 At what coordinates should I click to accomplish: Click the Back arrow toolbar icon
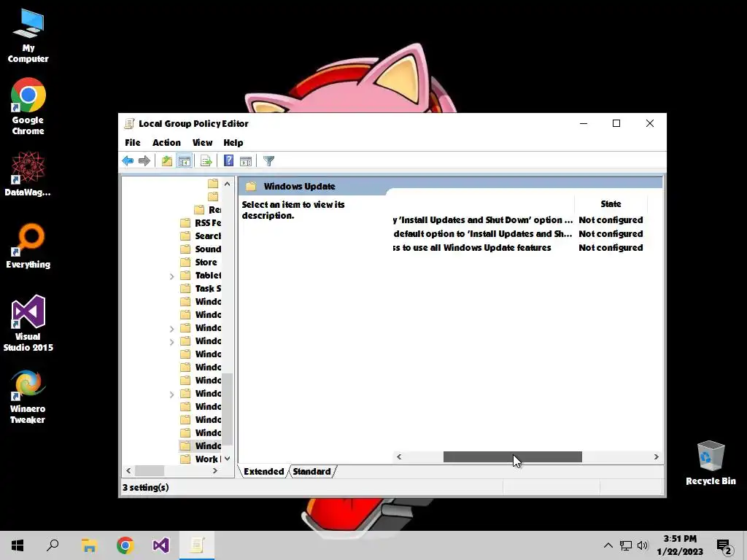(128, 161)
